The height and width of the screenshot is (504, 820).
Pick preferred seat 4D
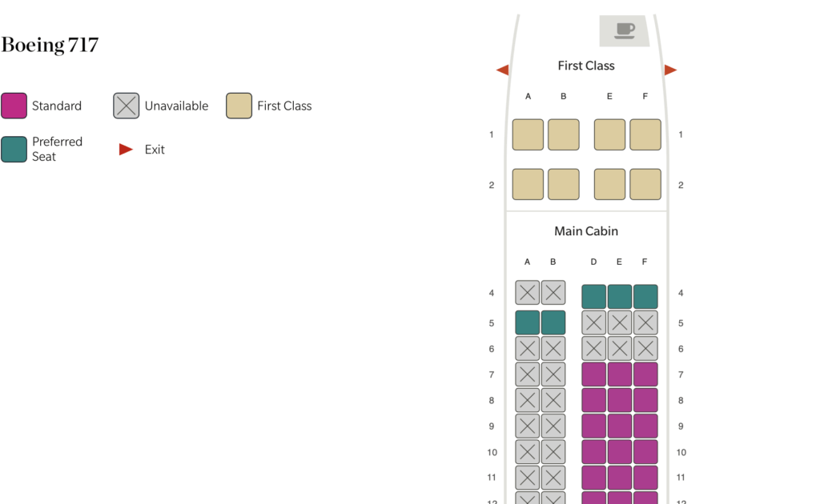[x=593, y=297]
